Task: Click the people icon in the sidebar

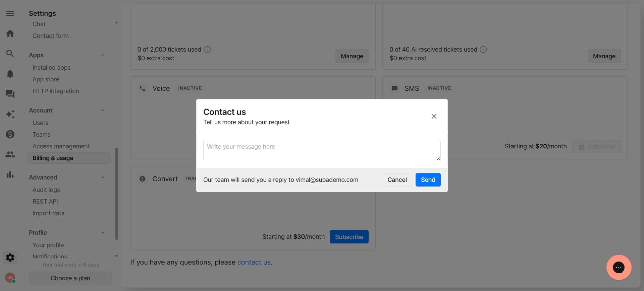Action: 10,154
